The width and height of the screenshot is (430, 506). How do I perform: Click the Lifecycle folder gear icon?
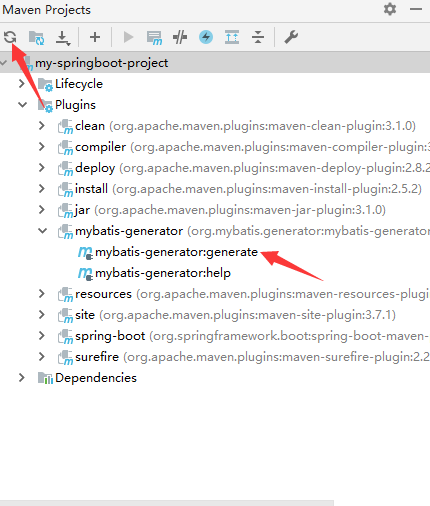point(45,85)
